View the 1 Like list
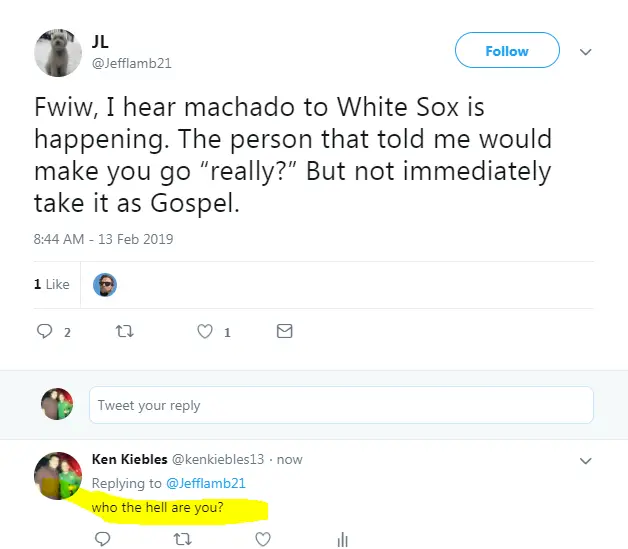Image resolution: width=628 pixels, height=549 pixels. tap(51, 285)
